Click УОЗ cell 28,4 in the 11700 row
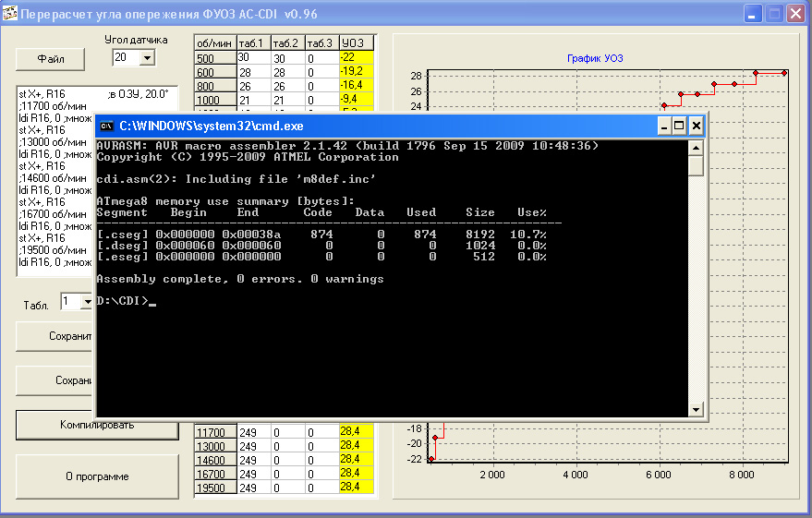812x518 pixels. click(357, 431)
